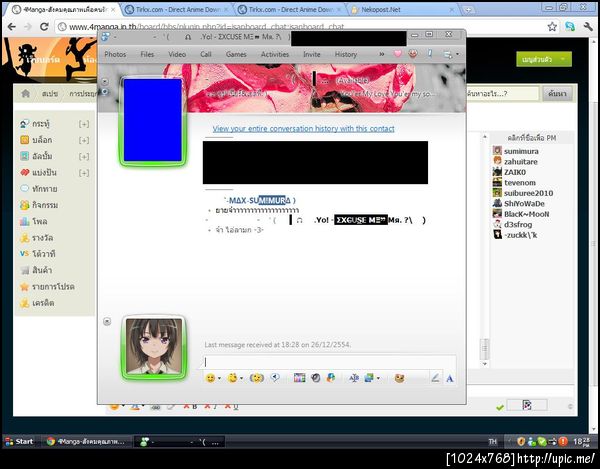Click the AB text translation icon
This screenshot has width=600, height=469.
[354, 378]
